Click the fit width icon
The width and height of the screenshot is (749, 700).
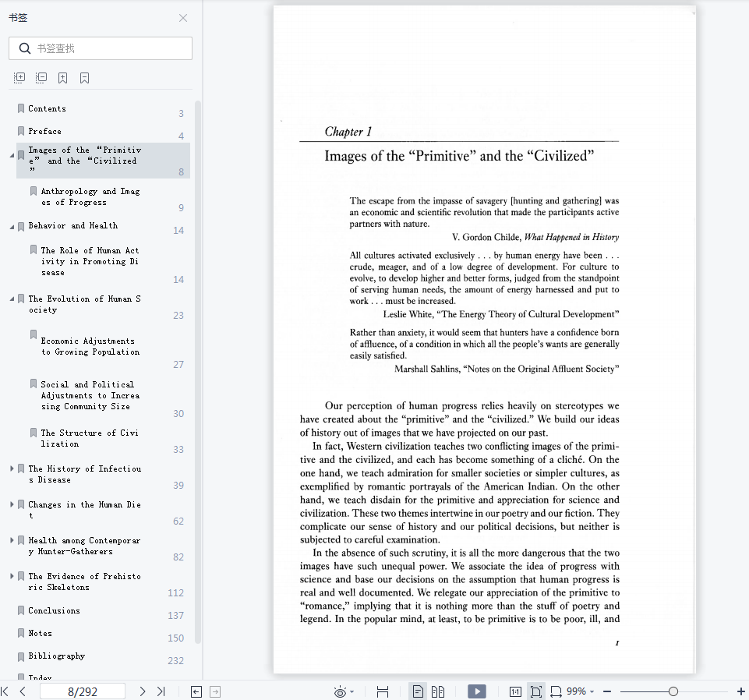pyautogui.click(x=383, y=691)
